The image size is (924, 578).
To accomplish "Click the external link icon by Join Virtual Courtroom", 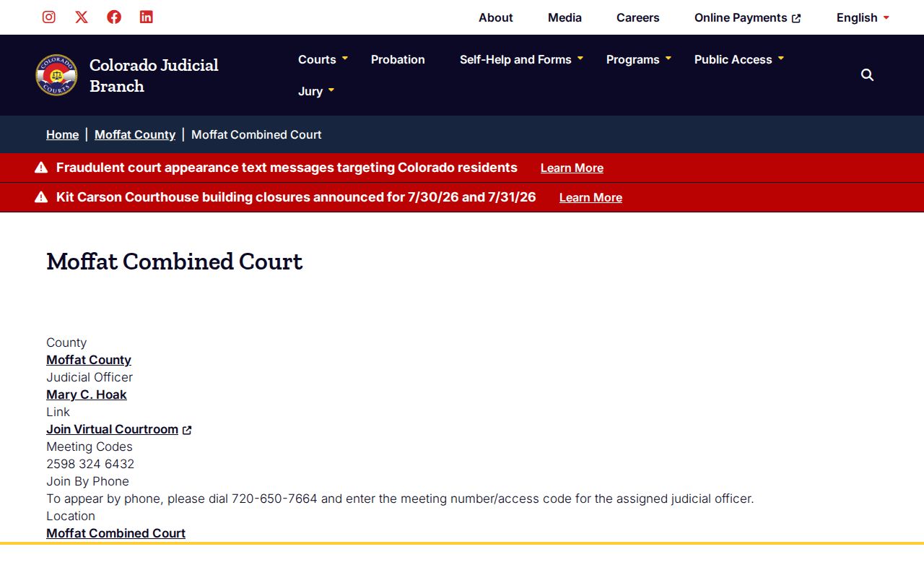I will (x=187, y=430).
